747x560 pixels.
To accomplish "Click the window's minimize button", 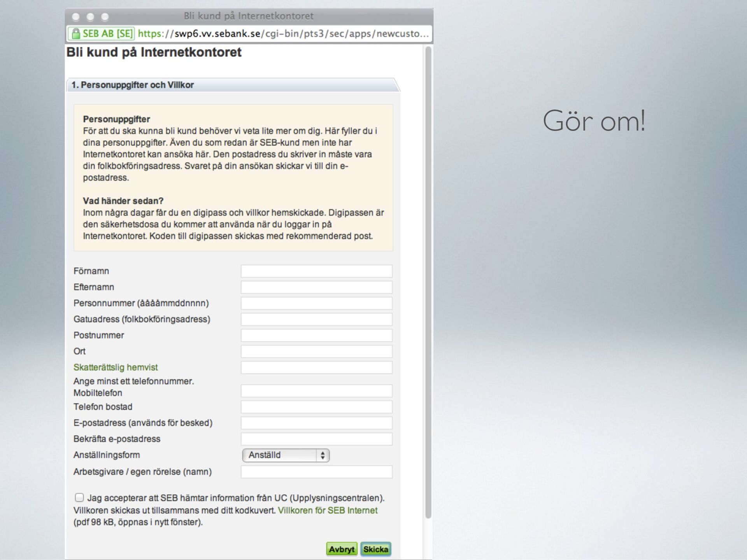I will click(x=90, y=17).
